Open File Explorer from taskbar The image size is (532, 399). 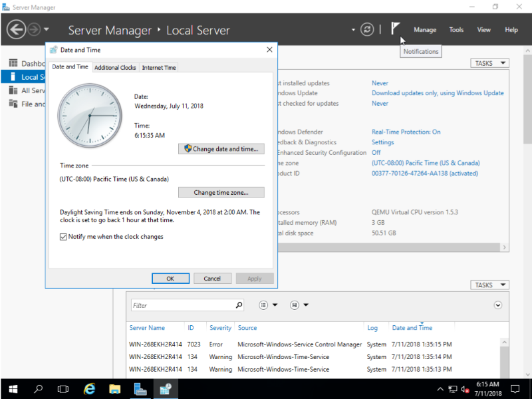[x=114, y=389]
